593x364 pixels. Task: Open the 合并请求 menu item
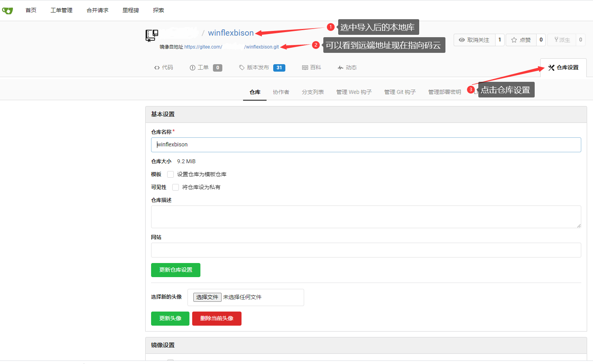(97, 10)
